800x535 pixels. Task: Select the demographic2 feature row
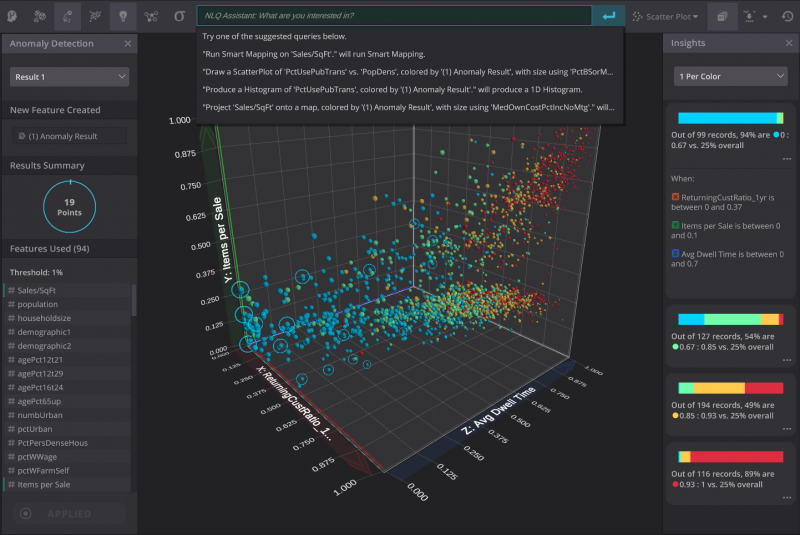[x=67, y=346]
